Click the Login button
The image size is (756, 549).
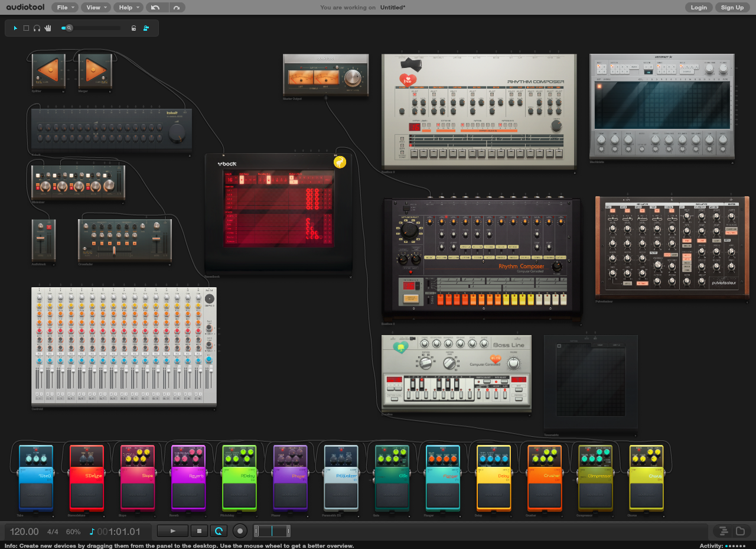[x=699, y=7]
